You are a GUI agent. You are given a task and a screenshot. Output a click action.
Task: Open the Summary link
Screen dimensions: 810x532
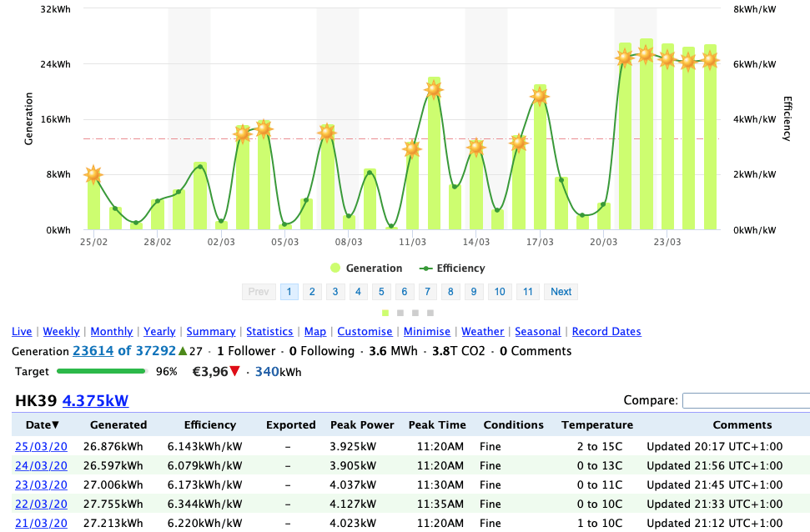pos(211,332)
